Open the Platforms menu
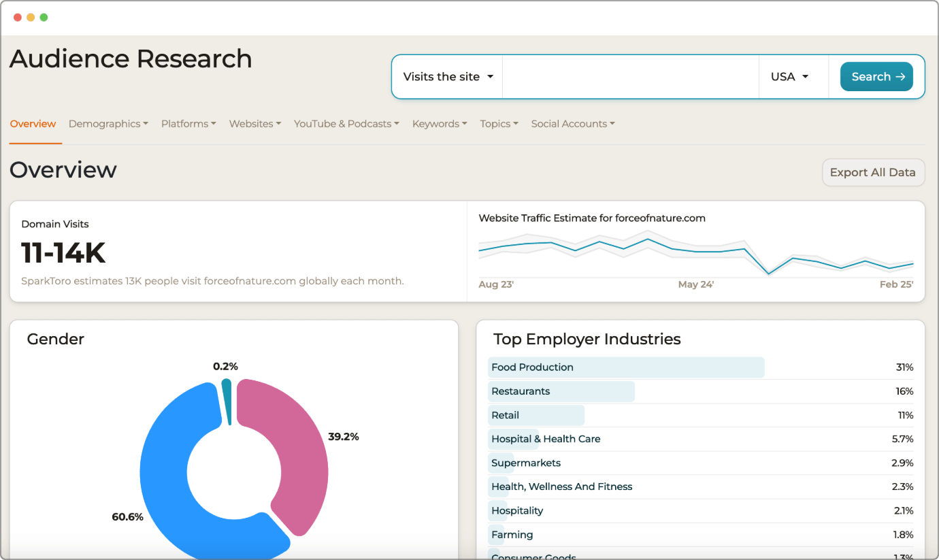The height and width of the screenshot is (560, 939). pyautogui.click(x=188, y=124)
